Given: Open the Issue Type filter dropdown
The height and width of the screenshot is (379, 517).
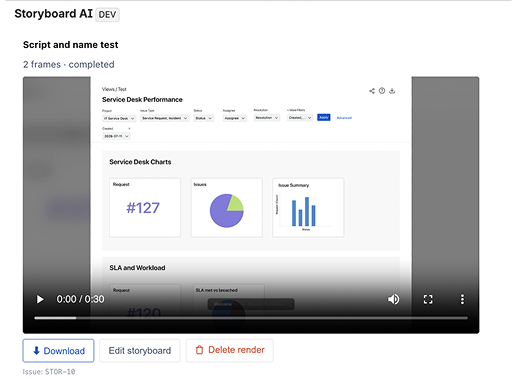Looking at the screenshot, I should 165,118.
